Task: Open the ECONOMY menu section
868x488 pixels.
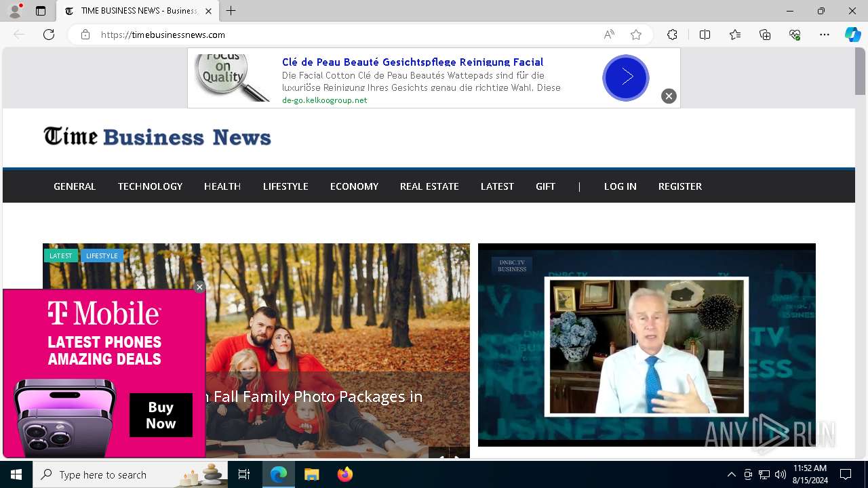Action: click(x=354, y=186)
